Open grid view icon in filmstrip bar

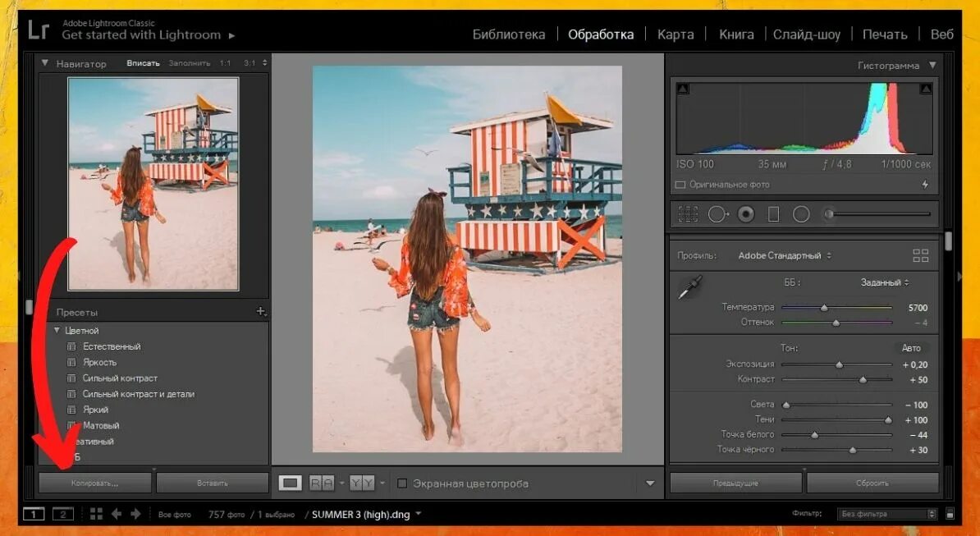[96, 514]
